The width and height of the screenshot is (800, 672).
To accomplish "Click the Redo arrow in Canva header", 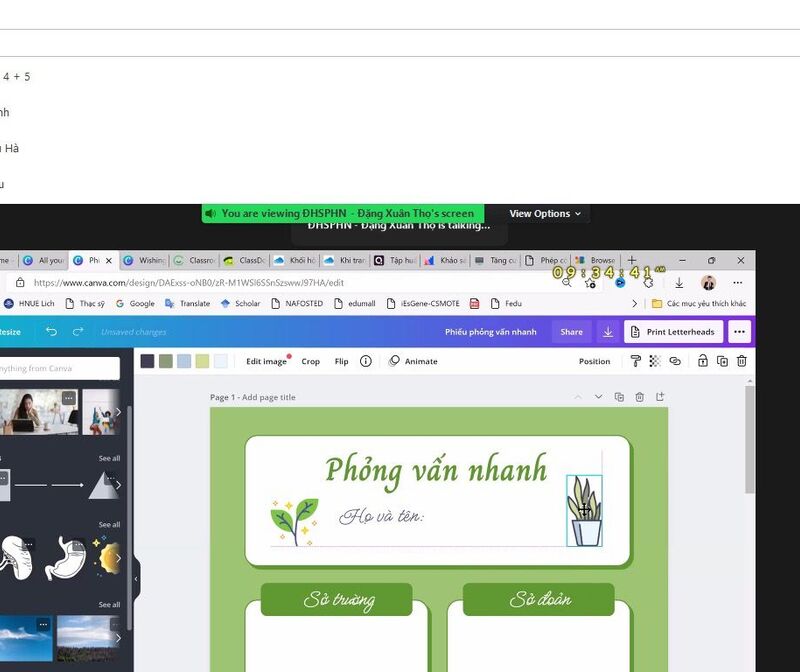I will (x=78, y=332).
